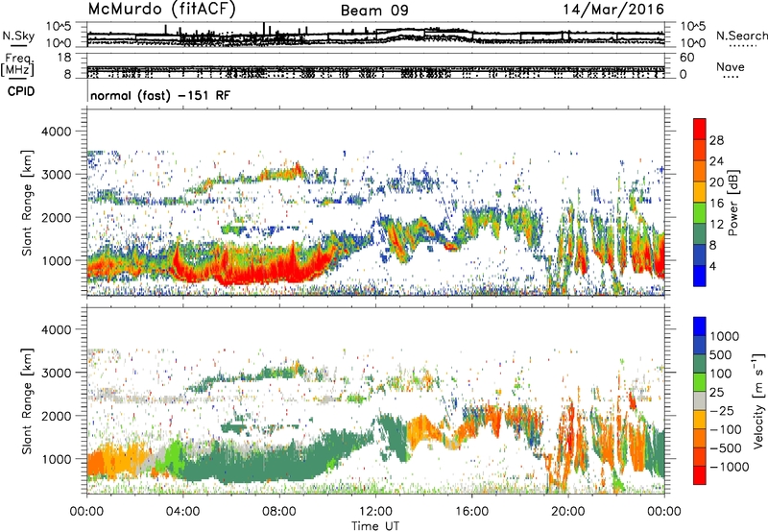Click the frequency trace in the Freq. panel
Screen dimensions: 768x532
click(x=375, y=68)
